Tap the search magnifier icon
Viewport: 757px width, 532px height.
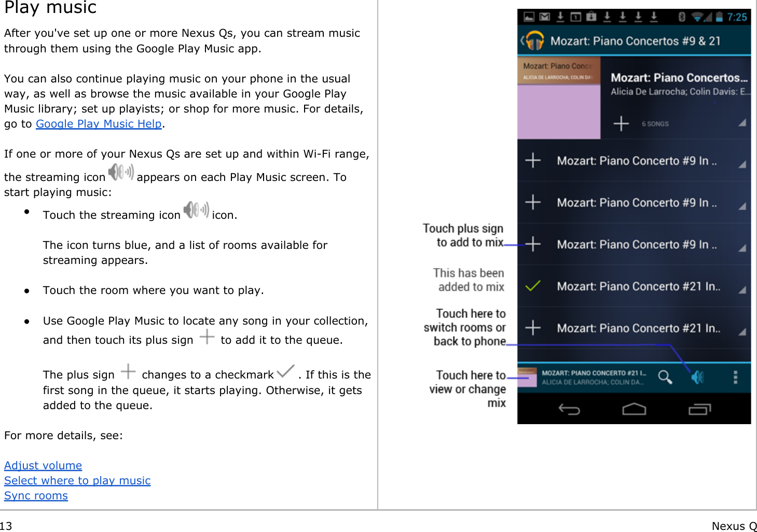tap(665, 377)
